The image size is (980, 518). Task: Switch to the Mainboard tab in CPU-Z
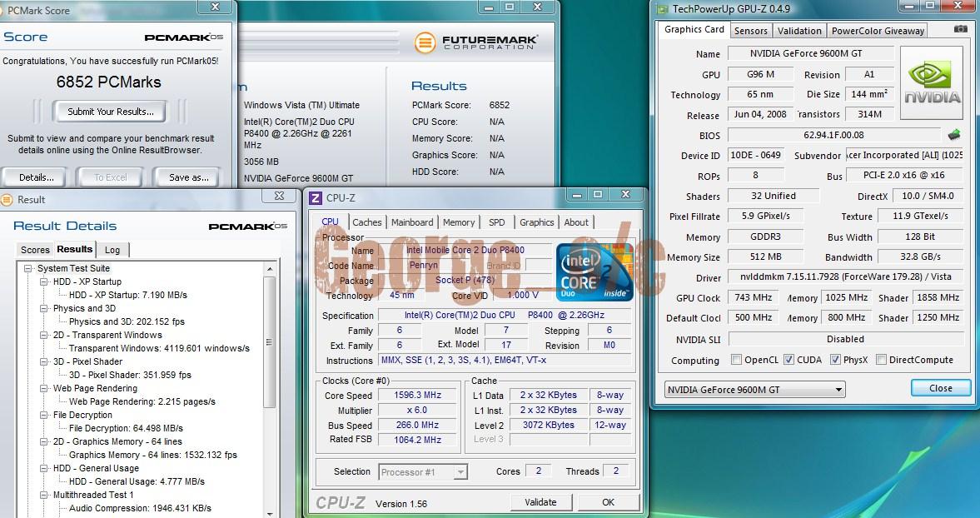coord(412,222)
